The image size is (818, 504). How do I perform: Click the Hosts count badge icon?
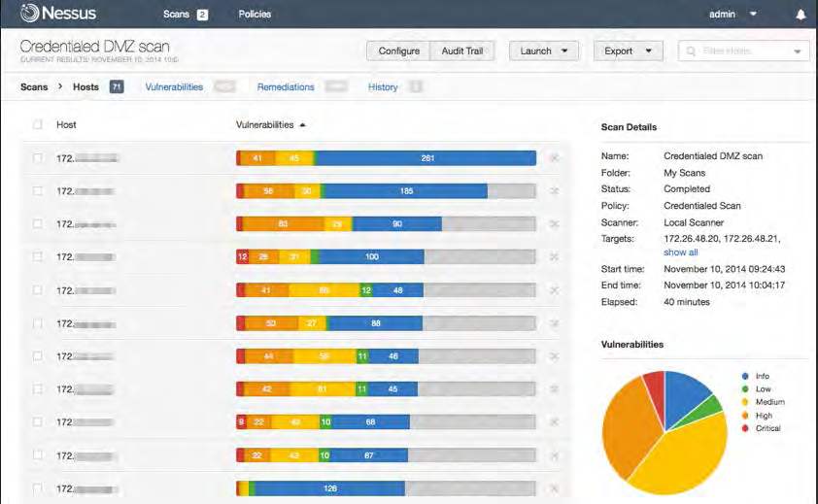(x=117, y=86)
